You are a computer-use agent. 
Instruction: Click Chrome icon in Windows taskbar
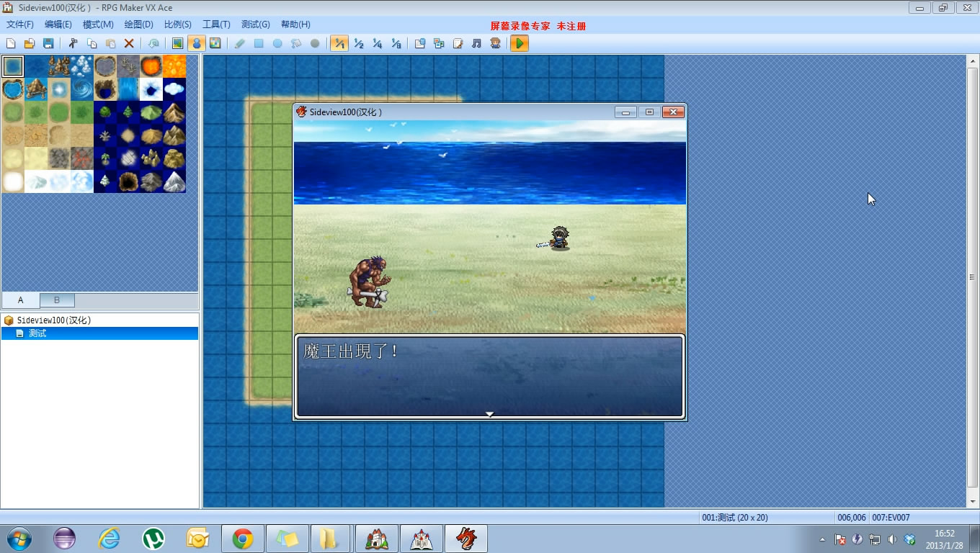click(x=242, y=539)
